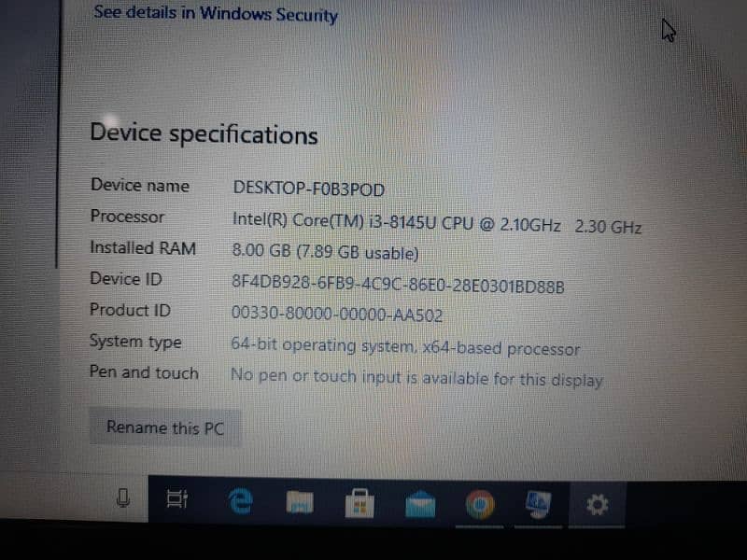
Task: Open Microsoft Edge from the taskbar
Action: (240, 501)
